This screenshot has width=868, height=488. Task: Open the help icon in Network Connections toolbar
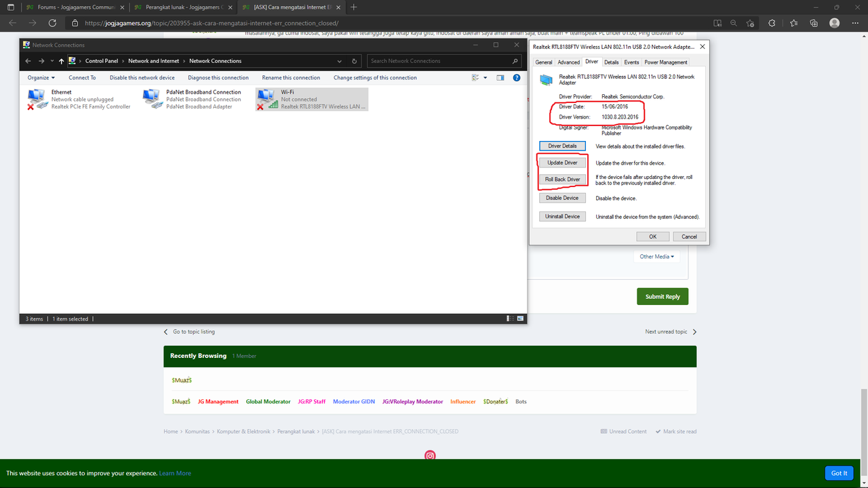516,78
